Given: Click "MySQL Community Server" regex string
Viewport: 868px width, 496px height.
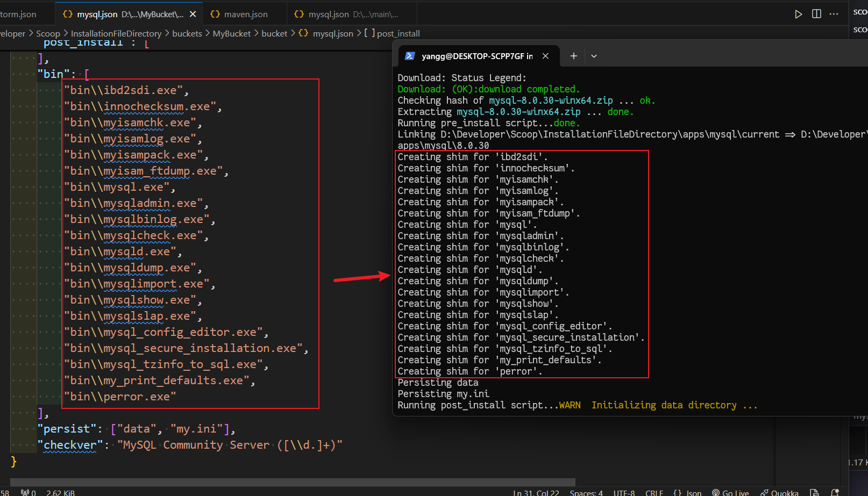Looking at the screenshot, I should [x=230, y=445].
